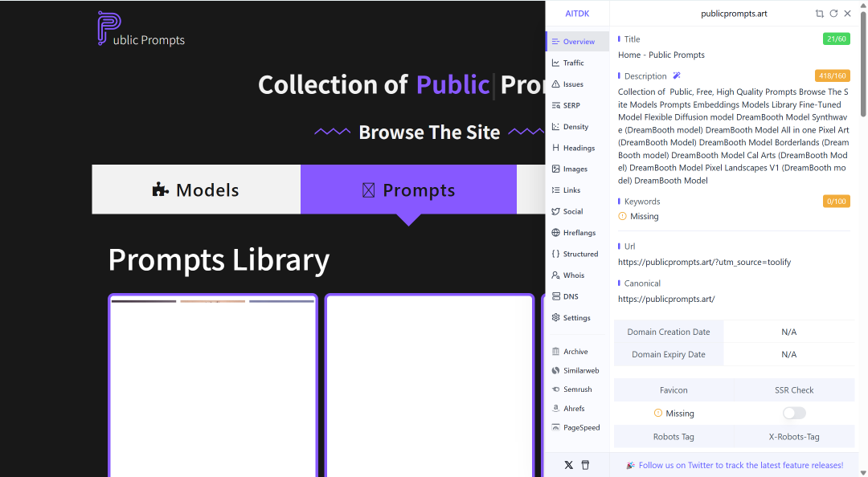Click the publicprompts.art domain title
This screenshot has width=868, height=477.
(x=734, y=14)
